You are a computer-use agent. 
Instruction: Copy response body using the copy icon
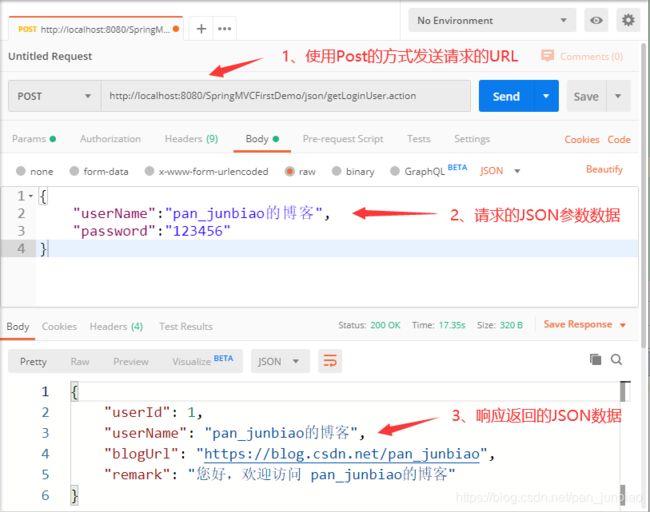(x=596, y=360)
